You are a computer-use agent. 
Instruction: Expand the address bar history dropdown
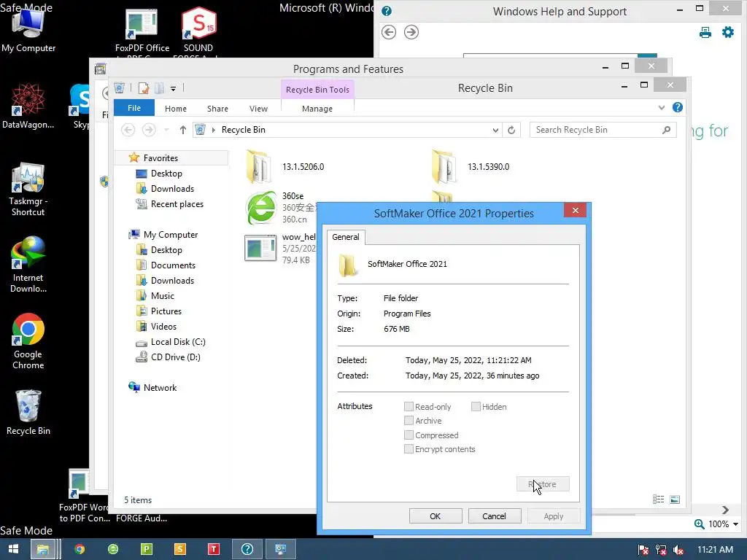coord(495,130)
